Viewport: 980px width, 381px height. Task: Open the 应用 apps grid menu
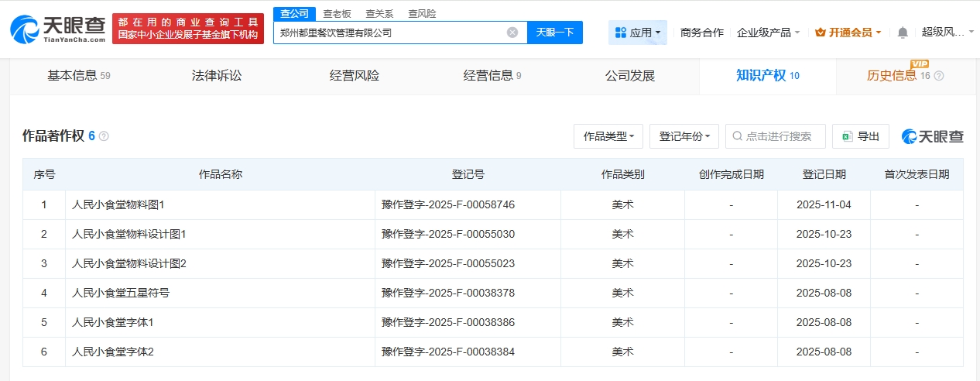pos(637,33)
